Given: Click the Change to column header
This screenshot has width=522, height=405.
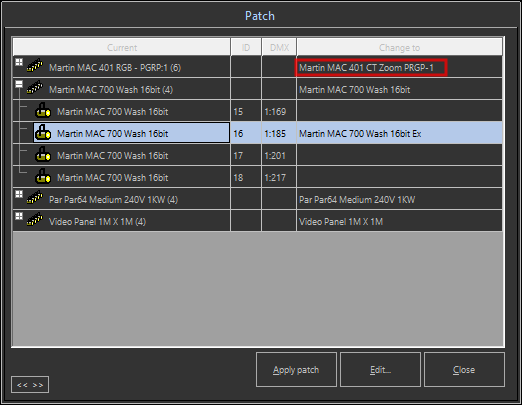Looking at the screenshot, I should 399,47.
